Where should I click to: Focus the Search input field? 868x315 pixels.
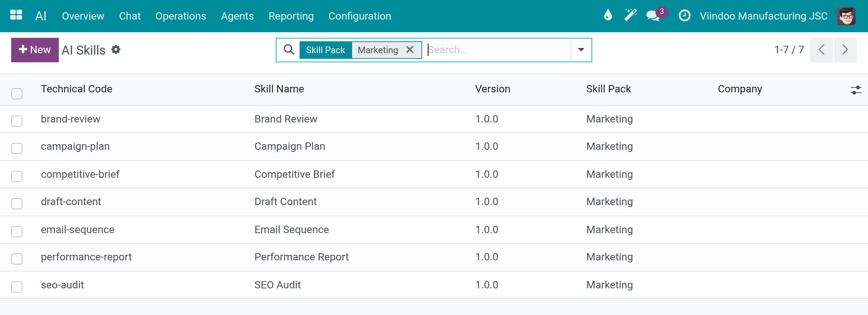(x=498, y=50)
